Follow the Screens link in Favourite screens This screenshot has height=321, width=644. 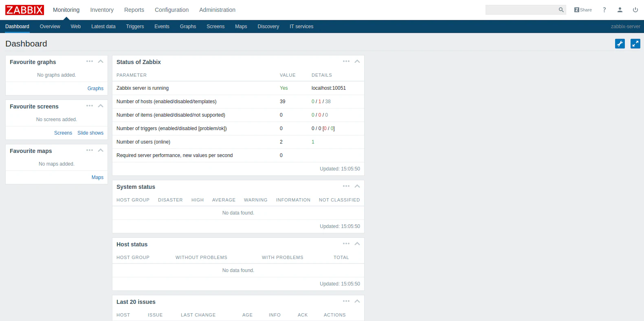click(x=63, y=133)
